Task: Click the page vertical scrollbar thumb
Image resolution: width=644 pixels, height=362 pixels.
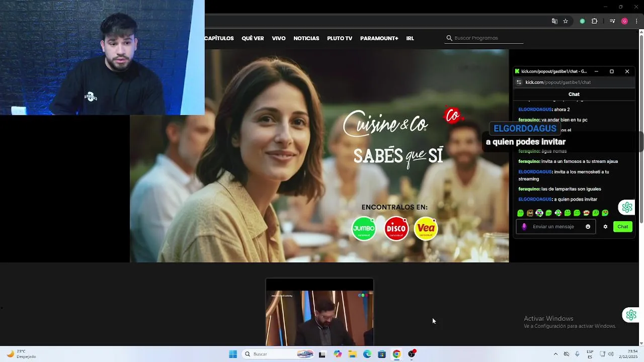Action: click(x=641, y=129)
